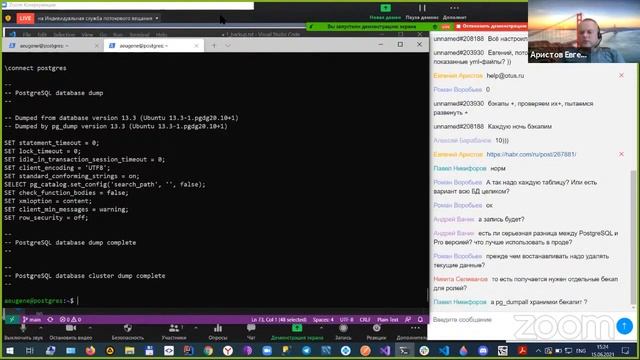Click the main branch in status bar
640x360 pixels.
point(32,320)
